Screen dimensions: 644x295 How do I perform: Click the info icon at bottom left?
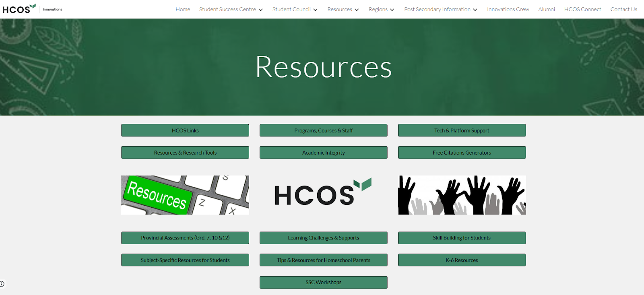coord(2,284)
